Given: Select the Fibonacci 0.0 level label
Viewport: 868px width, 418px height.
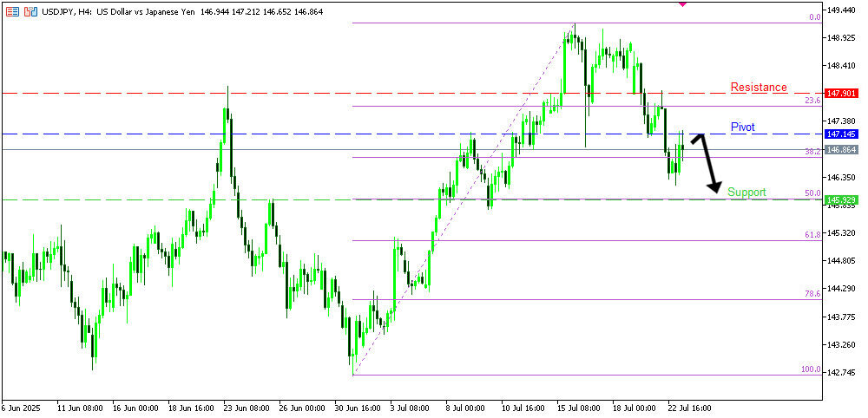Looking at the screenshot, I should point(814,17).
